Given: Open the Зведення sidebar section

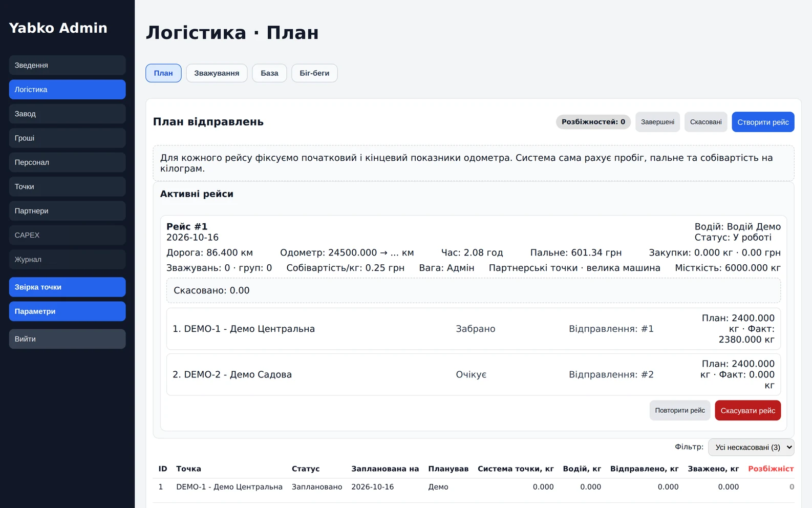Looking at the screenshot, I should pyautogui.click(x=67, y=65).
